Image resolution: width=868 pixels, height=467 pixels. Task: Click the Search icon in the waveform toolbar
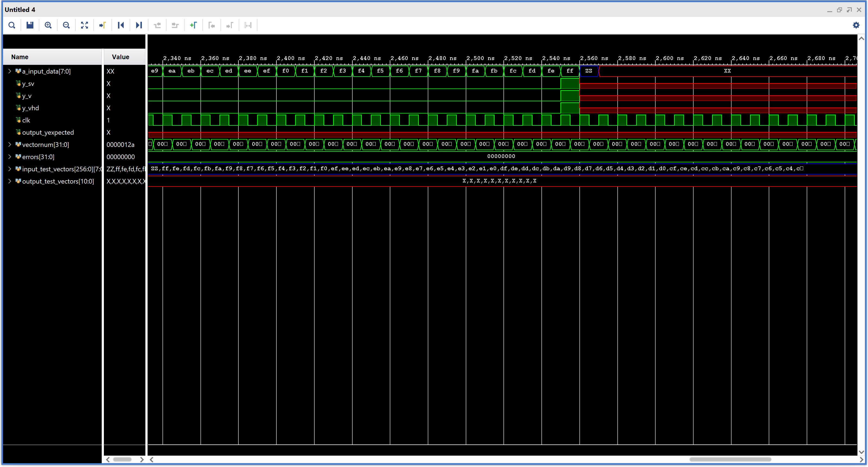[x=12, y=25]
